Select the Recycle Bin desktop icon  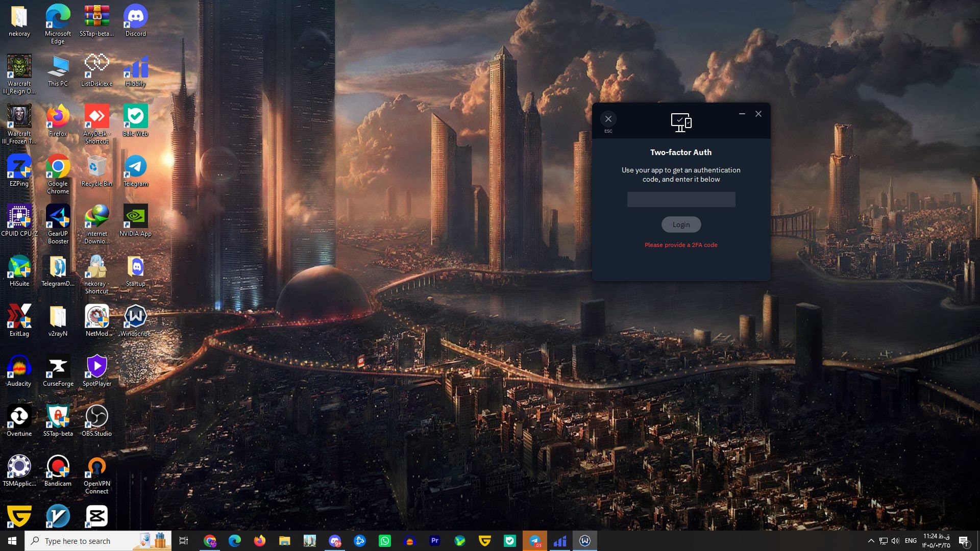[96, 171]
